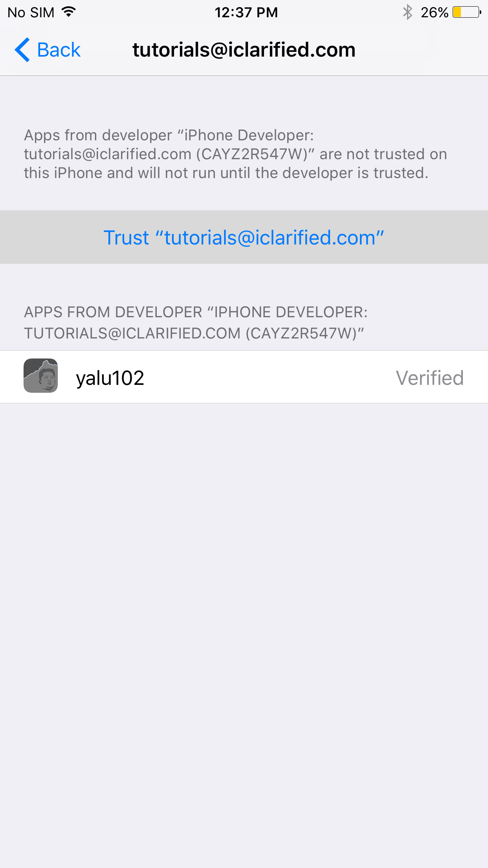The width and height of the screenshot is (488, 868).
Task: Tap the 12:37 PM clock in status bar
Action: 246,12
